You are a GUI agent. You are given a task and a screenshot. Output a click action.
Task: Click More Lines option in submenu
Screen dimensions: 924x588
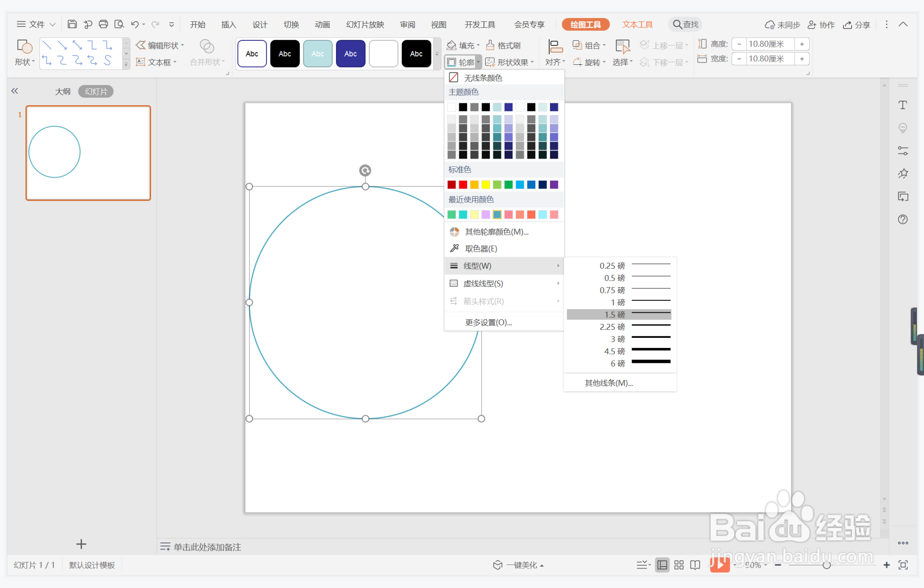[608, 383]
